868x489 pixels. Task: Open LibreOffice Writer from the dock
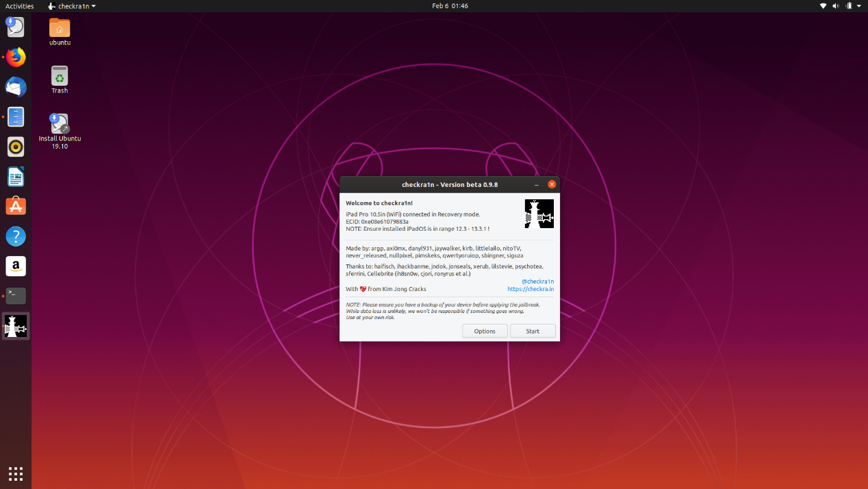point(15,177)
